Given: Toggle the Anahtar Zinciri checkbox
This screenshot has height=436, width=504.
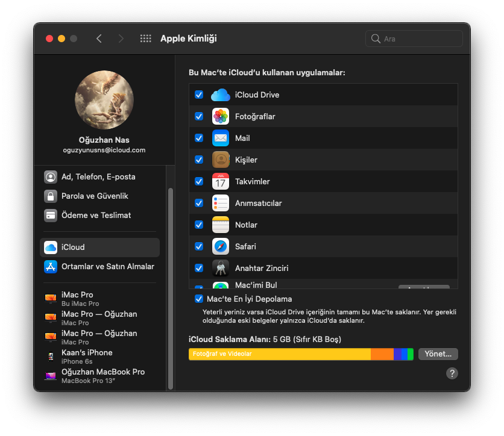Looking at the screenshot, I should [199, 268].
